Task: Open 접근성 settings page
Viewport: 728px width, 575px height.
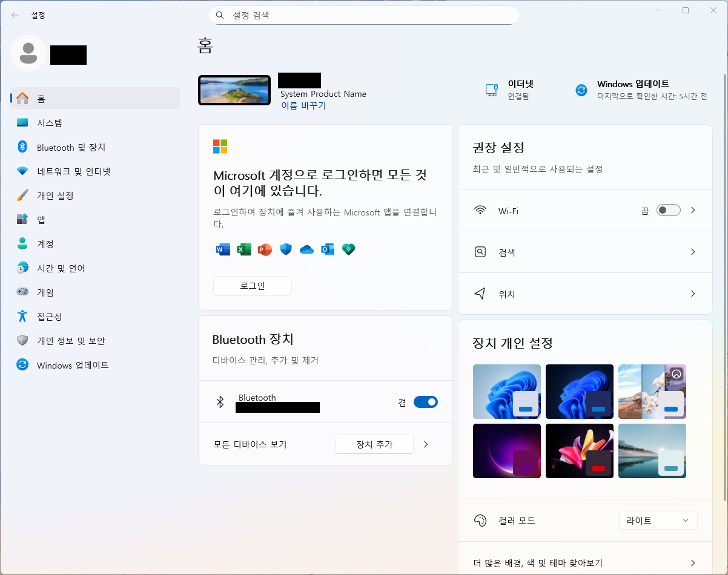Action: 95,317
